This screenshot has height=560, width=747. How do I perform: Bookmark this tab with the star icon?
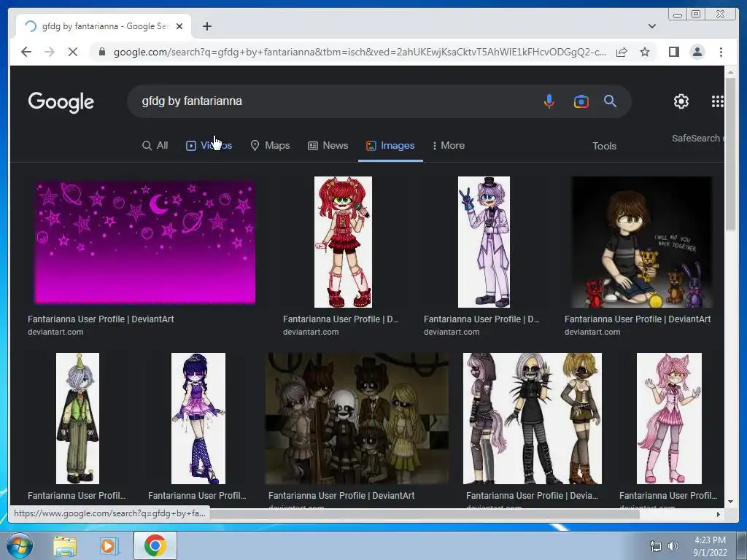645,52
